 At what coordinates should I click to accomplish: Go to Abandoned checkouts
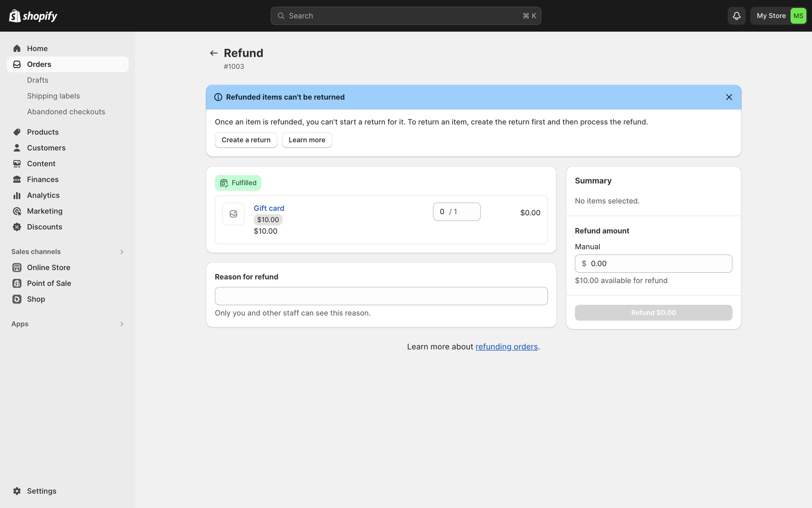coord(66,112)
